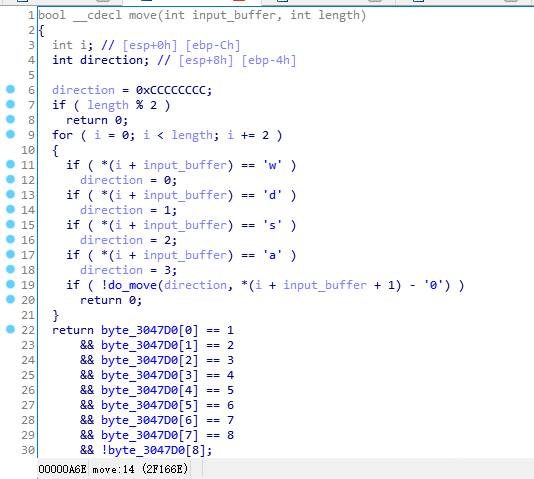The width and height of the screenshot is (534, 479).
Task: Click byte_3047D0[3] on line 25
Action: point(150,375)
